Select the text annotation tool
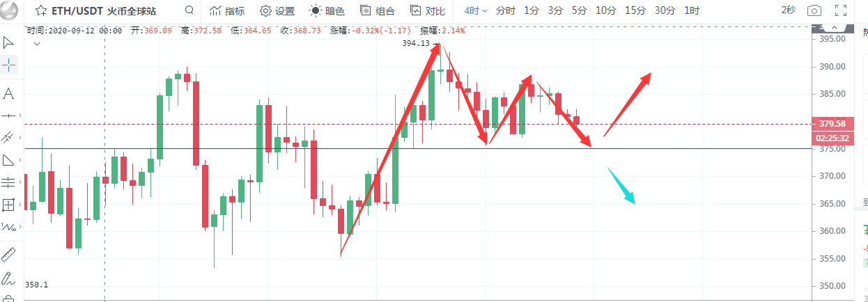868x302 pixels. (9, 93)
